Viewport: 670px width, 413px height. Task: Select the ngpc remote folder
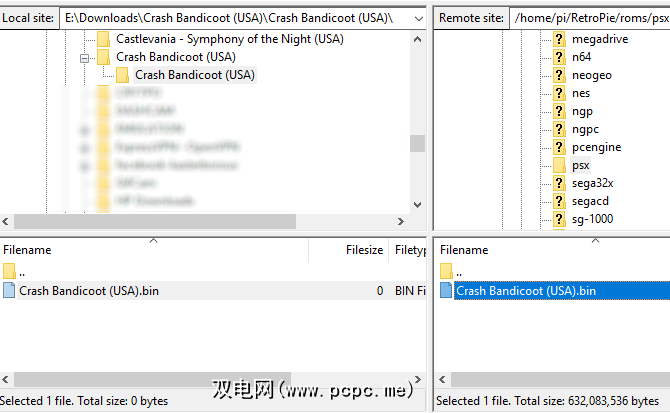[x=585, y=129]
